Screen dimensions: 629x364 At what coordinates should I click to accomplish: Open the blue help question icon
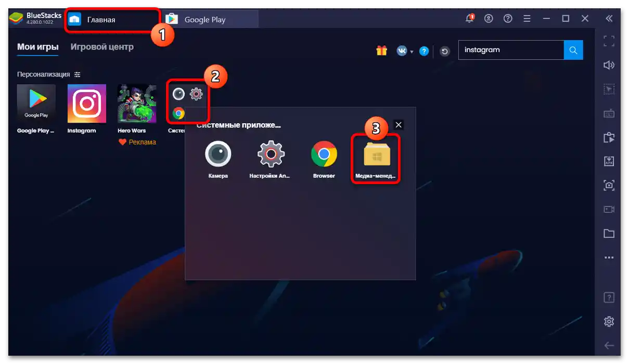coord(425,51)
